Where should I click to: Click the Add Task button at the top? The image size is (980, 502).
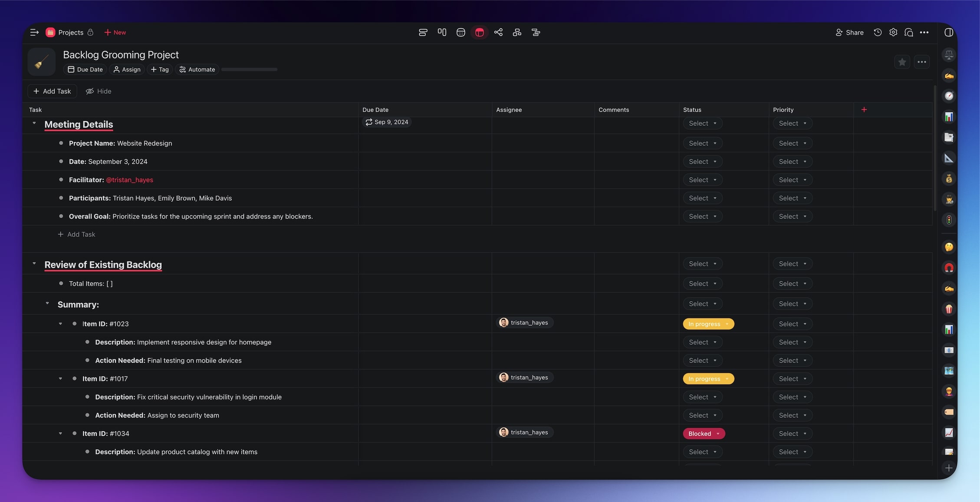[52, 91]
